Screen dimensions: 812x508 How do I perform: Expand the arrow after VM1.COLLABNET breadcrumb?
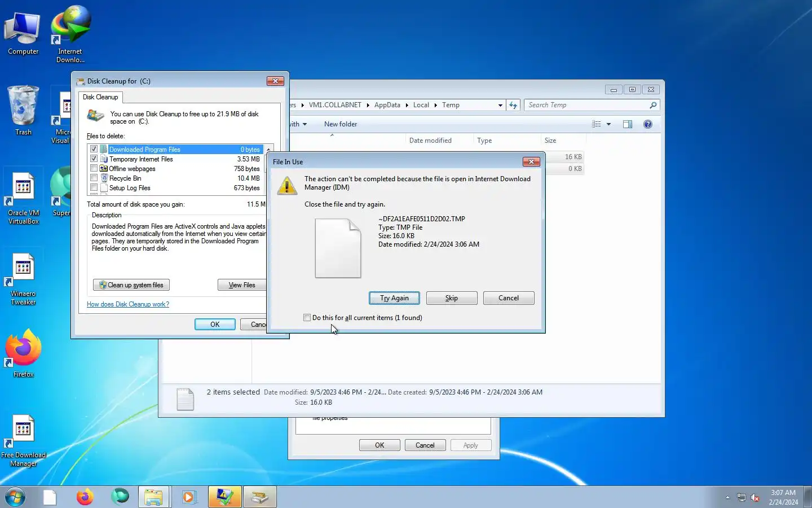(368, 105)
